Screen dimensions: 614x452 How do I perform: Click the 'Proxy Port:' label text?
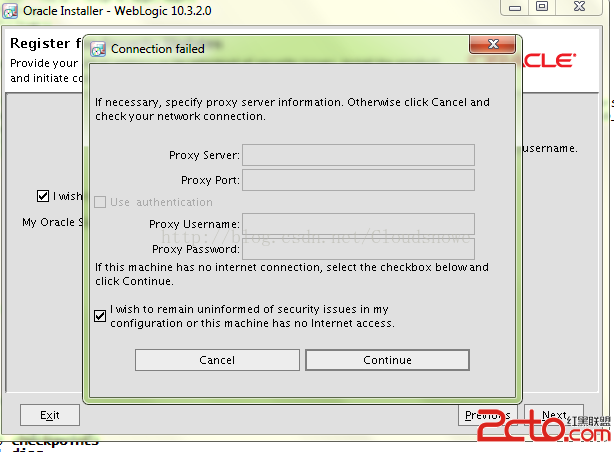pos(210,181)
